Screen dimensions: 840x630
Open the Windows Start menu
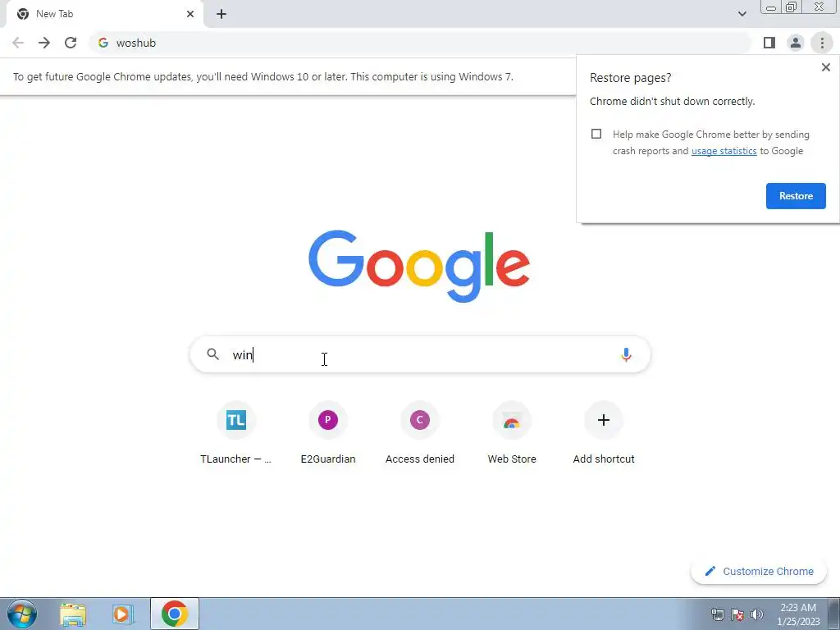[x=22, y=614]
